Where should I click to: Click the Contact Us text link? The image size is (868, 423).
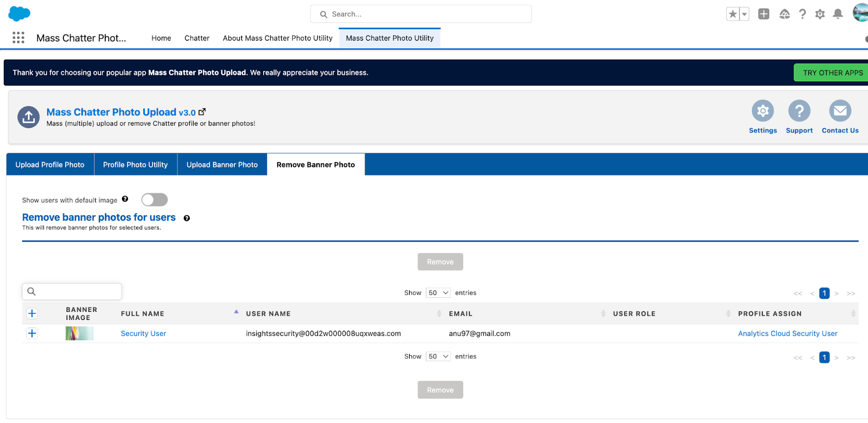click(840, 131)
